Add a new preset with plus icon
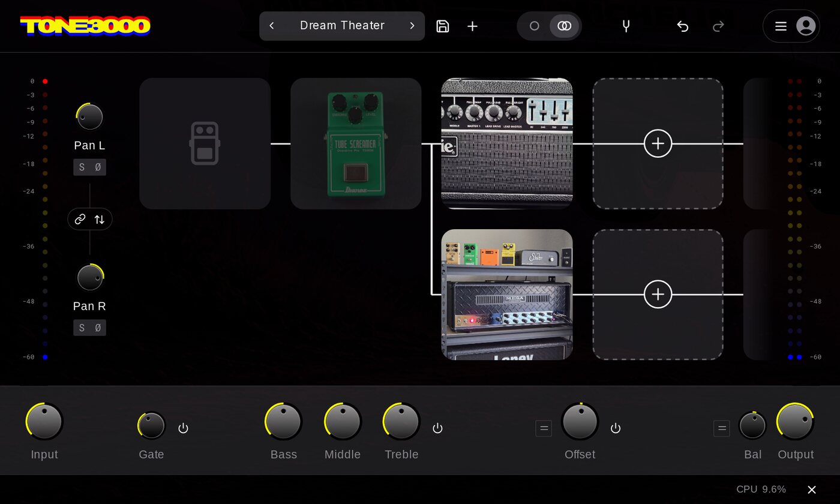Screen dimensions: 840x504 pyautogui.click(x=473, y=26)
